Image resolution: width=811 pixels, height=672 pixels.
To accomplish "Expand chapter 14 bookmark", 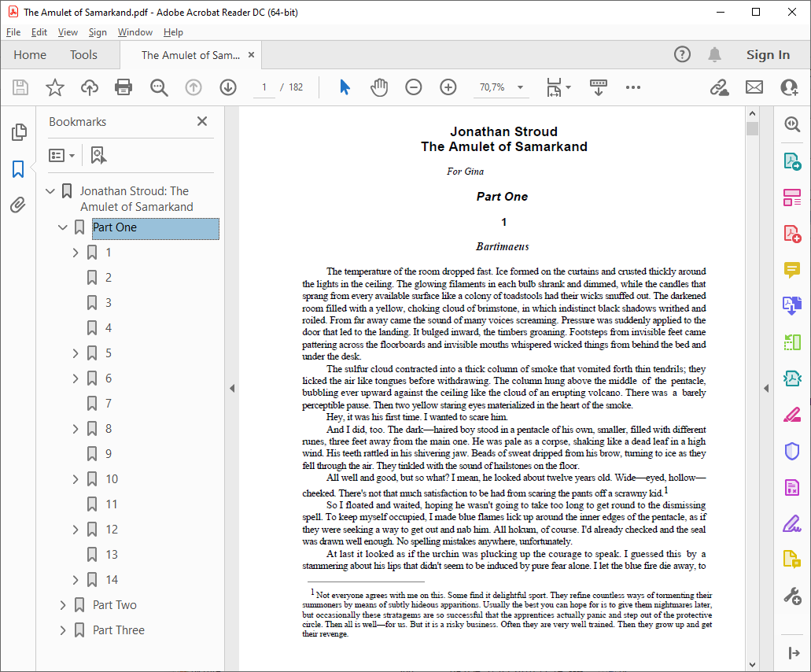I will tap(76, 580).
